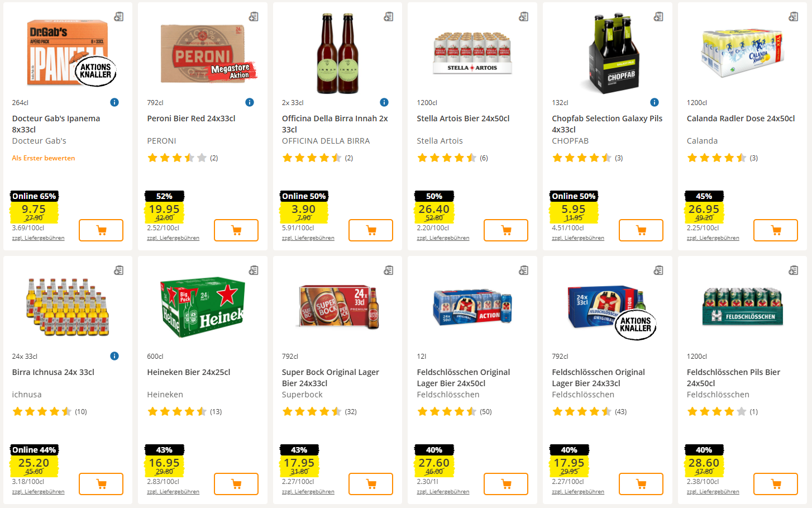Add Feldschlösschen Pils Bier to cart
Image resolution: width=812 pixels, height=508 pixels.
[x=776, y=484]
